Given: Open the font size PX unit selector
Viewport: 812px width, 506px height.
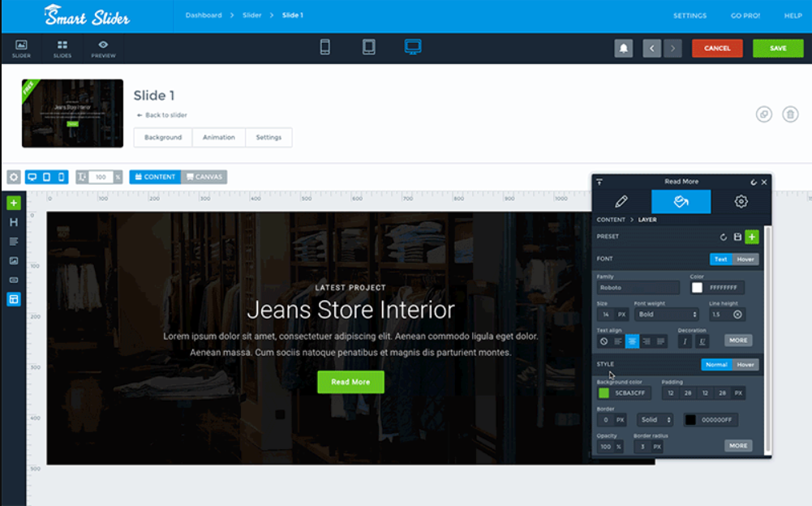Looking at the screenshot, I should (x=621, y=315).
